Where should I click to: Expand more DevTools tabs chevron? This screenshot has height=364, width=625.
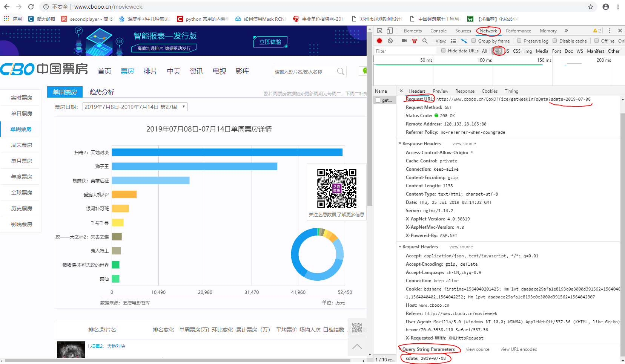(x=566, y=31)
